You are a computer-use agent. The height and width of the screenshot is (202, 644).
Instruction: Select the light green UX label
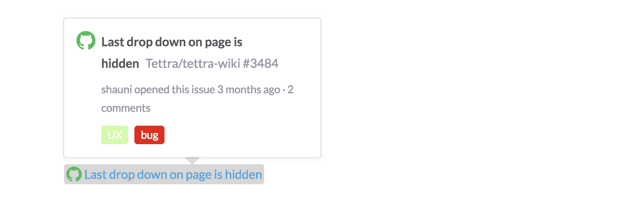tap(115, 135)
